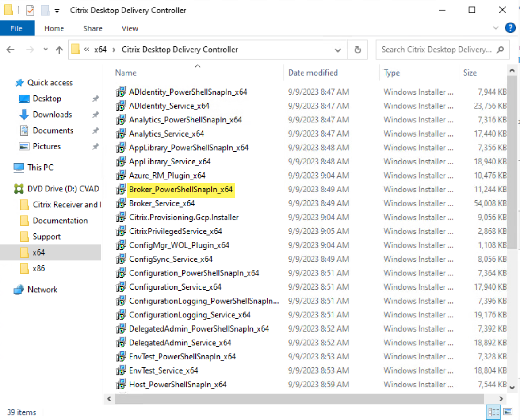Open the File menu
Viewport: 520px width, 420px height.
16,28
